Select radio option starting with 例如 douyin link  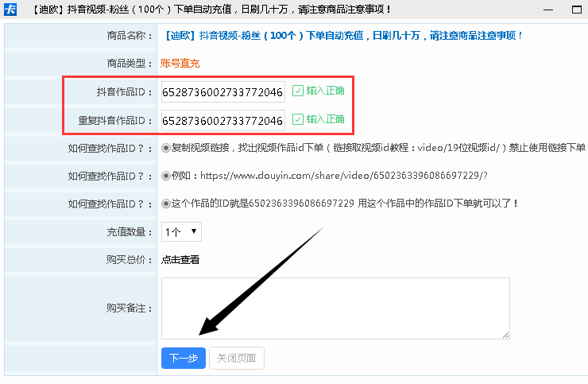click(165, 176)
